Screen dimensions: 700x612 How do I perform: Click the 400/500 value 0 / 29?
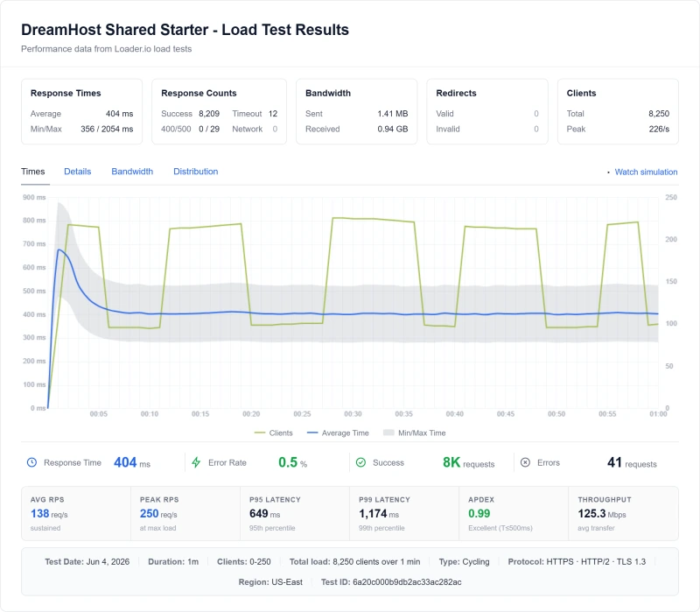coord(209,129)
